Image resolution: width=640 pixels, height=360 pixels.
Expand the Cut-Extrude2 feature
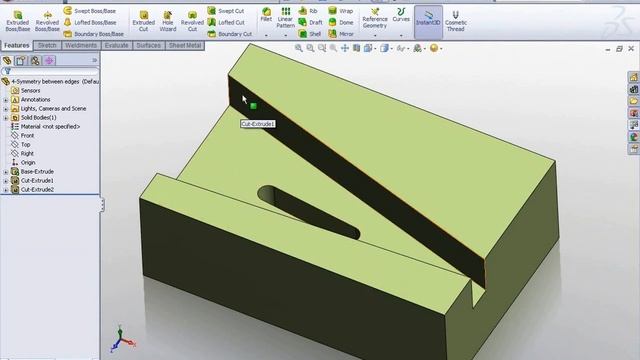click(6, 190)
